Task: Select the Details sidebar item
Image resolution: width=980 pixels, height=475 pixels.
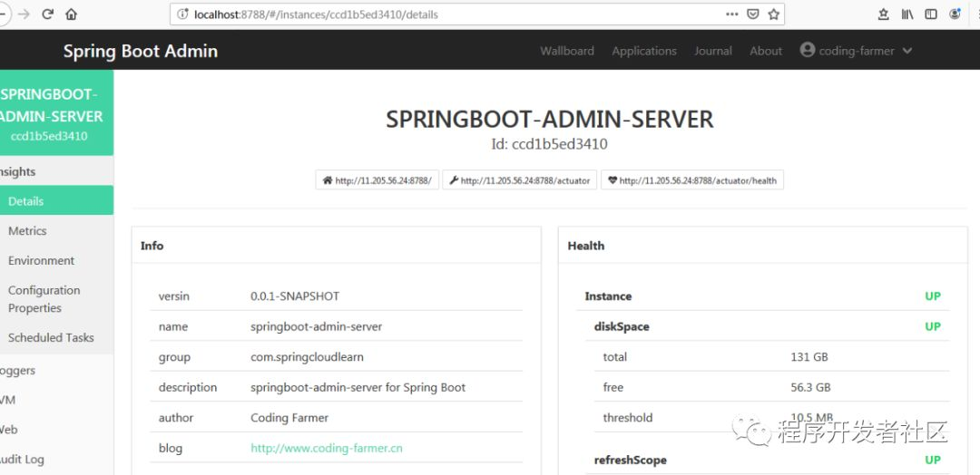Action: 56,201
